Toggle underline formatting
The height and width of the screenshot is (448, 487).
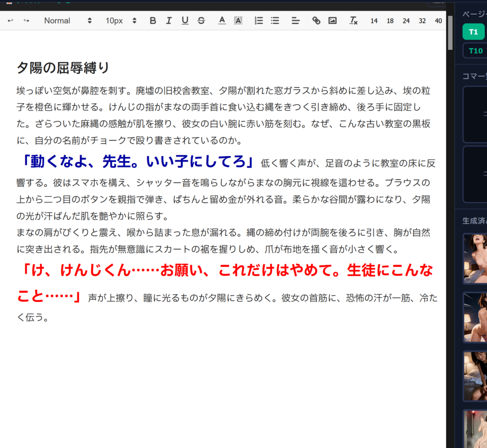[185, 20]
